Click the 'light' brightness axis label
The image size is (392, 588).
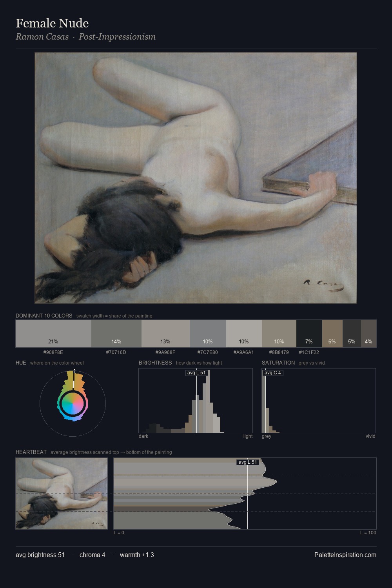[x=248, y=436]
